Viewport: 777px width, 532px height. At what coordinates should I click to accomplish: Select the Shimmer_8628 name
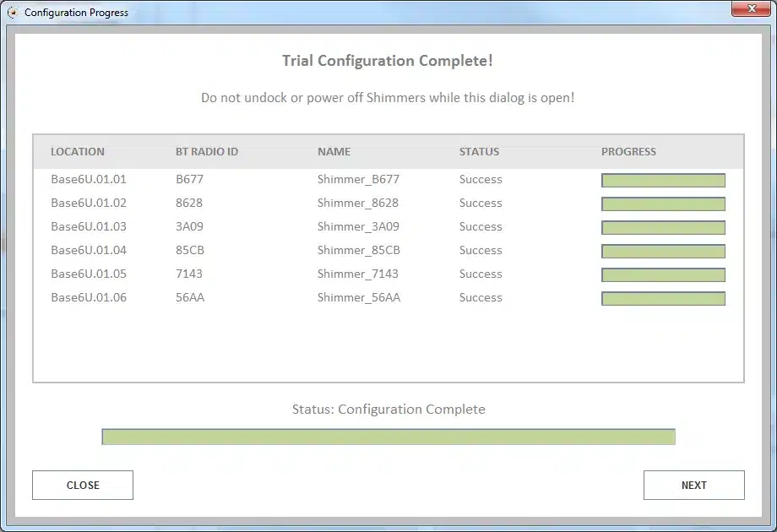tap(358, 204)
